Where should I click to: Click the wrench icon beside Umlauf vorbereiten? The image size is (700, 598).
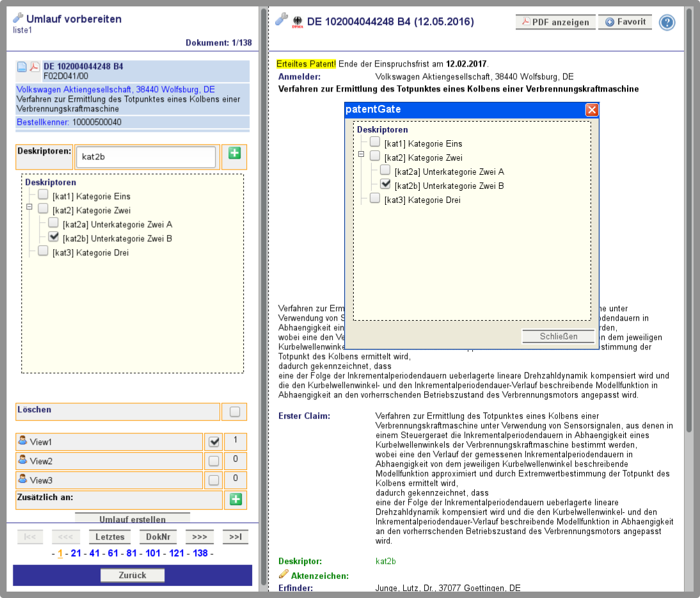coord(18,18)
